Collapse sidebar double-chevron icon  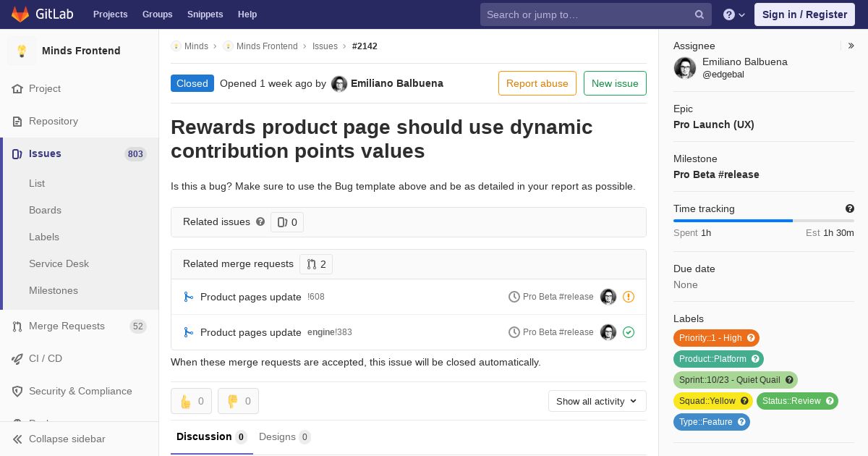tap(17, 439)
